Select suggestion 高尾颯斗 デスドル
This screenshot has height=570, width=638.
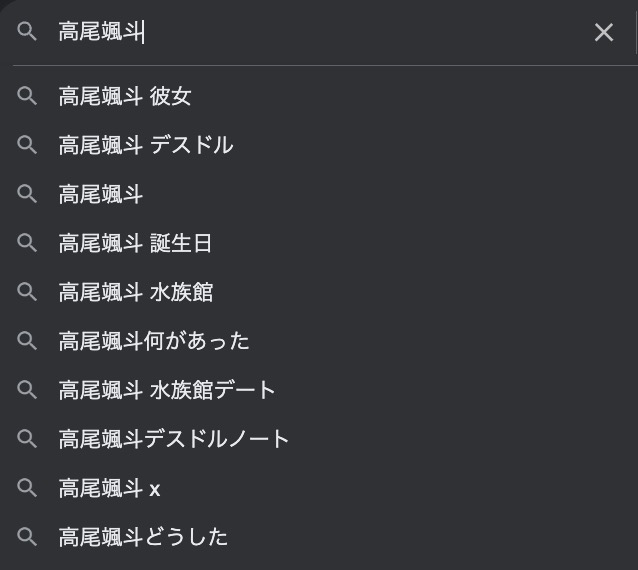[x=319, y=145]
